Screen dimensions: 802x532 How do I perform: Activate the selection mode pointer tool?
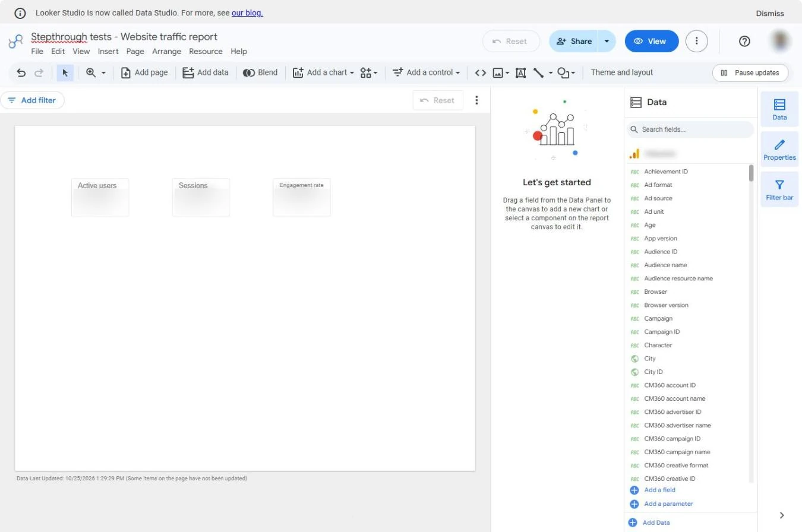coord(65,72)
